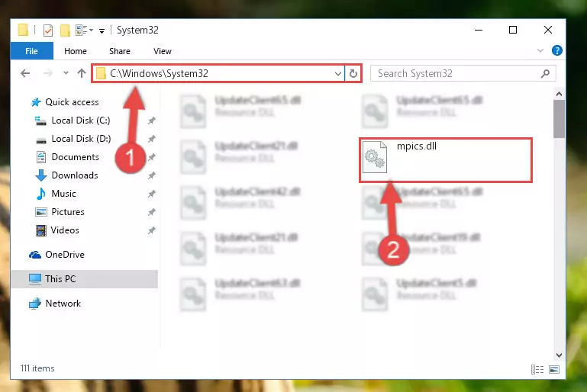587x392 pixels.
Task: Click the pin icon next to Local Disk (D:)
Action: coord(152,139)
